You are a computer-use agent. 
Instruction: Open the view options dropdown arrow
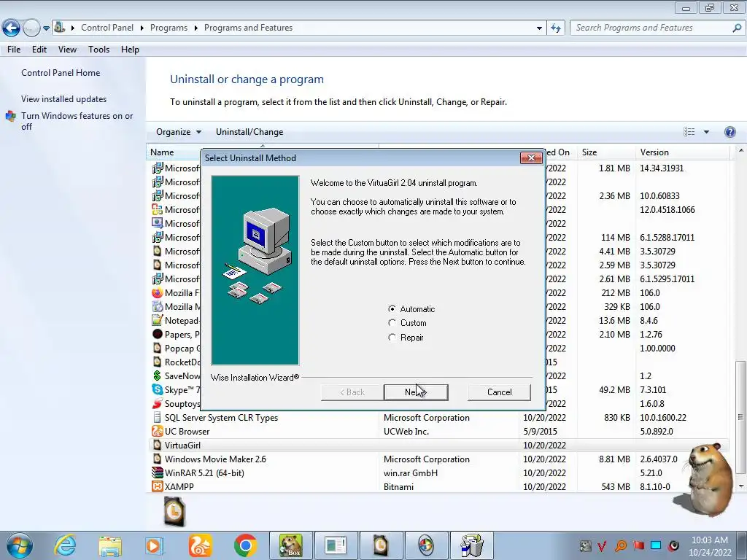pyautogui.click(x=706, y=132)
